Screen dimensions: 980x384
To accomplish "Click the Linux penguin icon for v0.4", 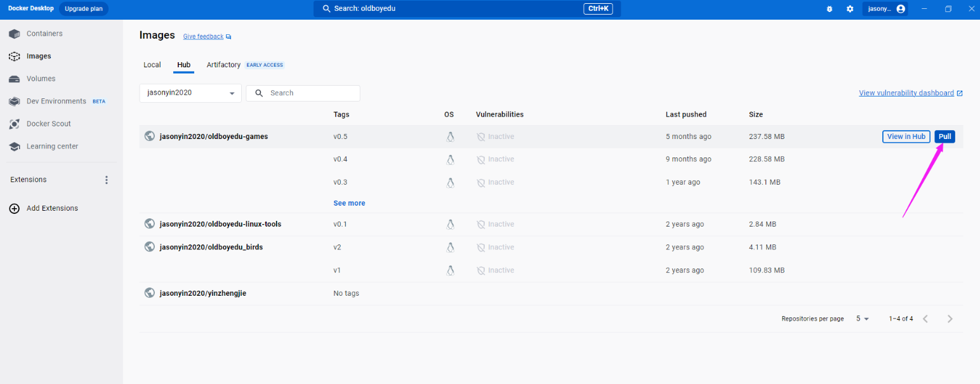I will point(450,159).
